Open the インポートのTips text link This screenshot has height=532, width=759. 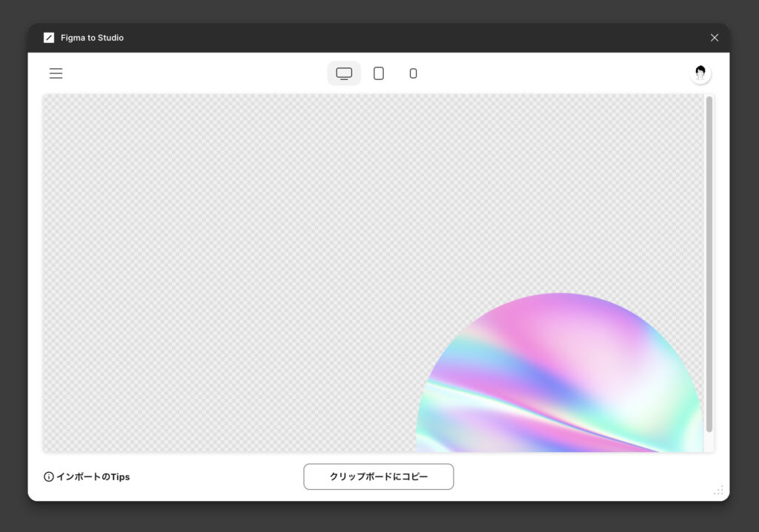click(93, 477)
